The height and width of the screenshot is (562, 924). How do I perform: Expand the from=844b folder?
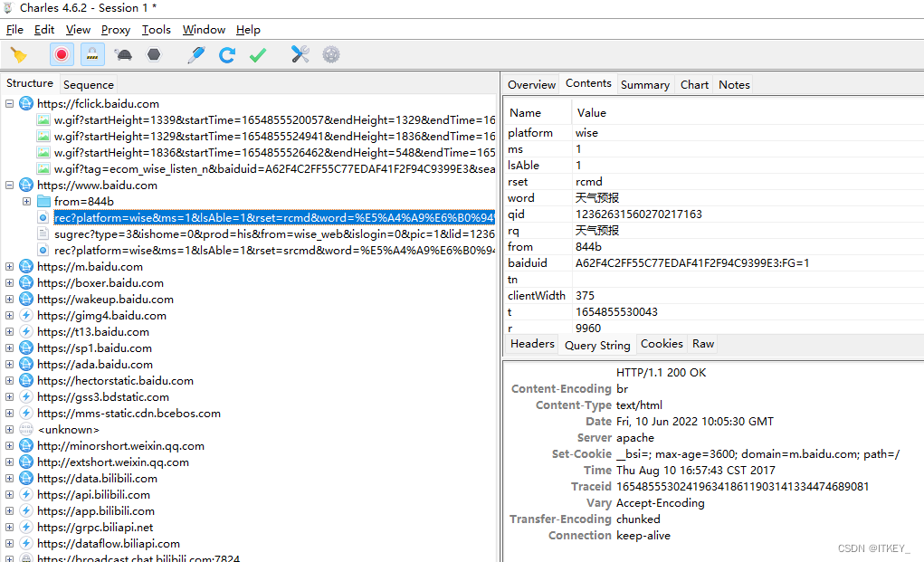[x=26, y=202]
